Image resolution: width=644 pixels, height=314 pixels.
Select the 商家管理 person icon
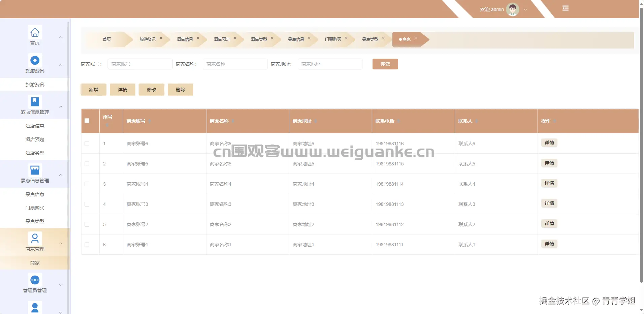click(35, 238)
